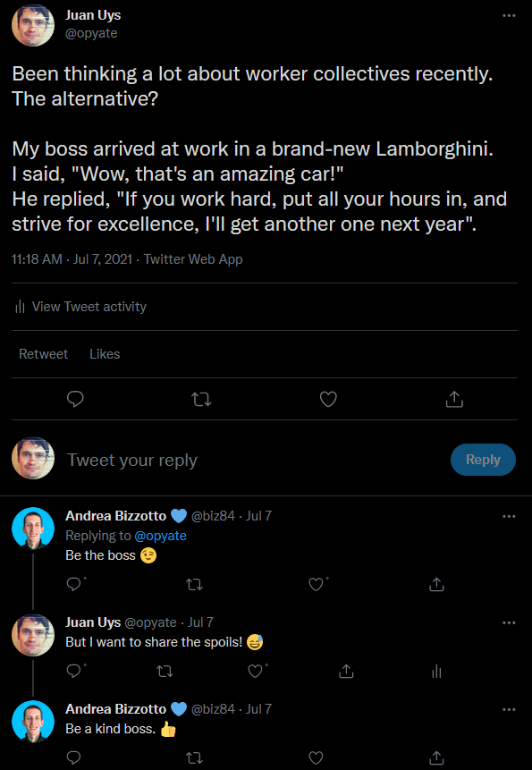The image size is (532, 770).
Task: View analytics icon on 'share the spoils' reply
Action: (437, 672)
